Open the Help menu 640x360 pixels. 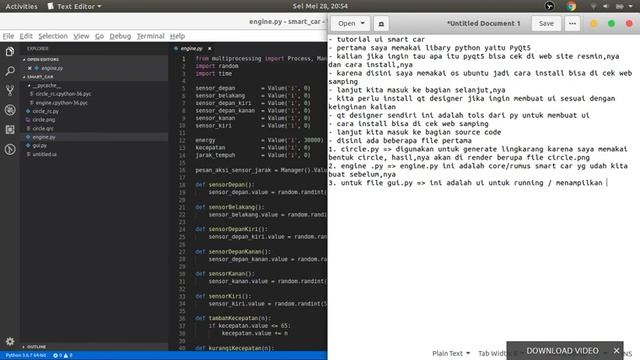(x=177, y=36)
